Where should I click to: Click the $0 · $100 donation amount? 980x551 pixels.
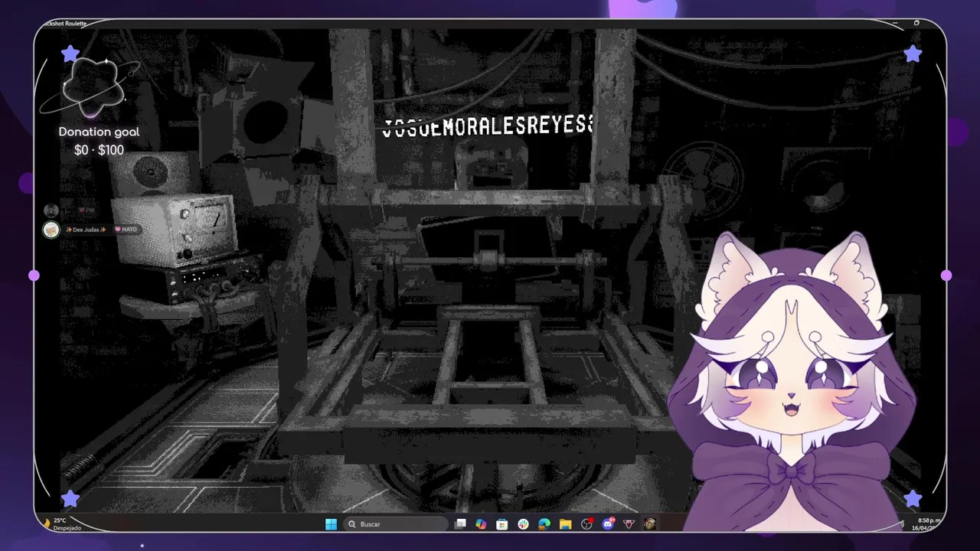(x=99, y=150)
